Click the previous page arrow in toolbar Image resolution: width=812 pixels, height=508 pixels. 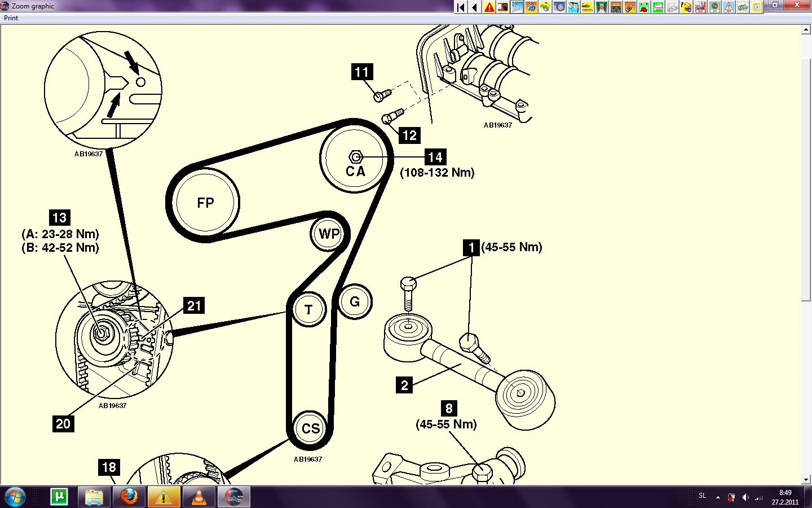(x=475, y=7)
